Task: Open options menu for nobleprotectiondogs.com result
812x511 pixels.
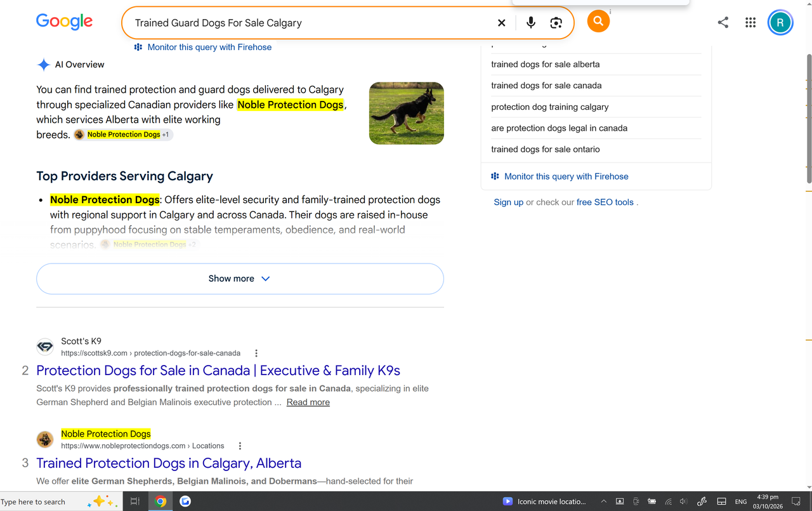Action: coord(240,446)
